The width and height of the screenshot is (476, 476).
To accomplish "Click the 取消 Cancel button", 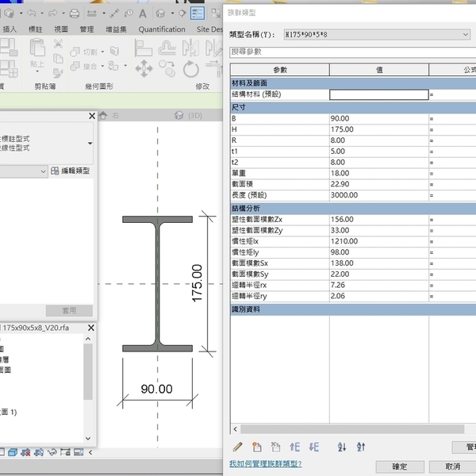I will point(452,466).
